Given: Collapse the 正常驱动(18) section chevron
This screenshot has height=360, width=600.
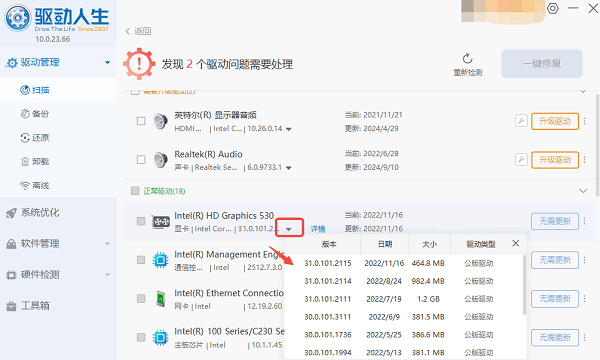Looking at the screenshot, I should point(583,191).
